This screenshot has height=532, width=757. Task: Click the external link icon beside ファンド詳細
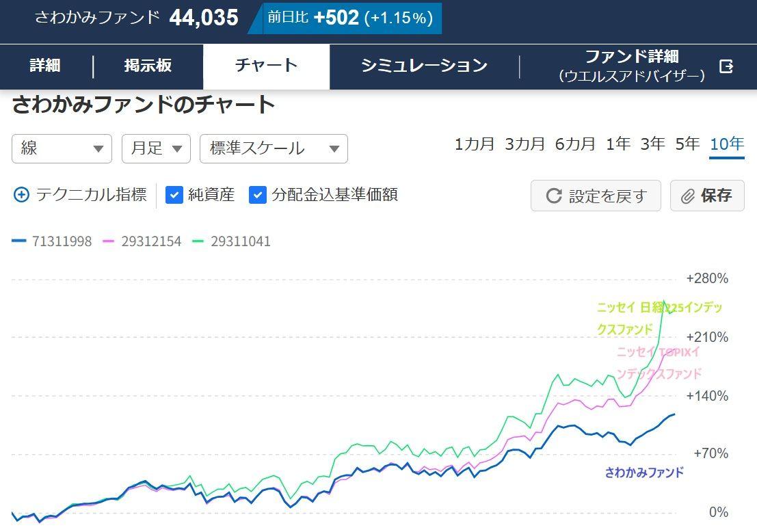726,66
